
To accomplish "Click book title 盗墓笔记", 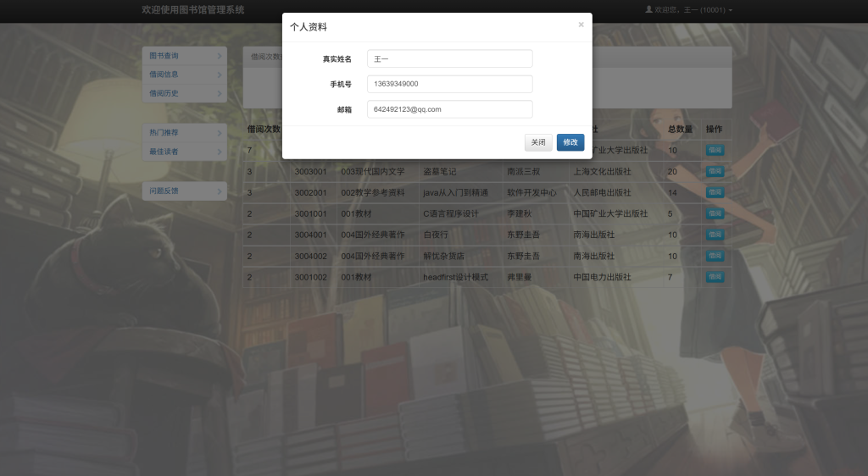I will pyautogui.click(x=440, y=171).
